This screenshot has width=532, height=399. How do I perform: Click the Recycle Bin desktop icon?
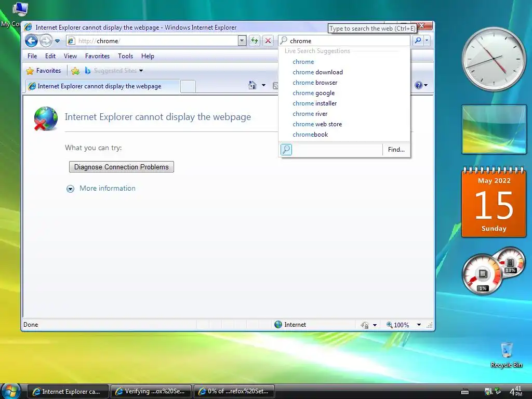tap(506, 355)
